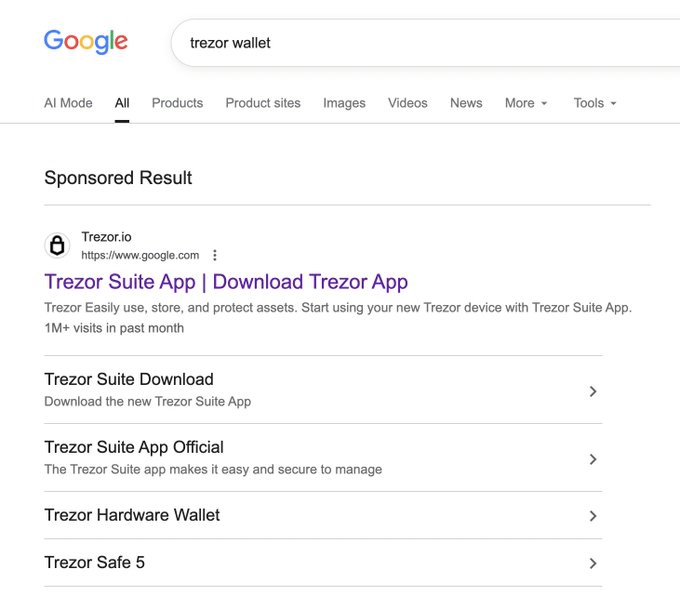The height and width of the screenshot is (609, 680).
Task: Click the Trezor padlock favicon
Action: [57, 246]
